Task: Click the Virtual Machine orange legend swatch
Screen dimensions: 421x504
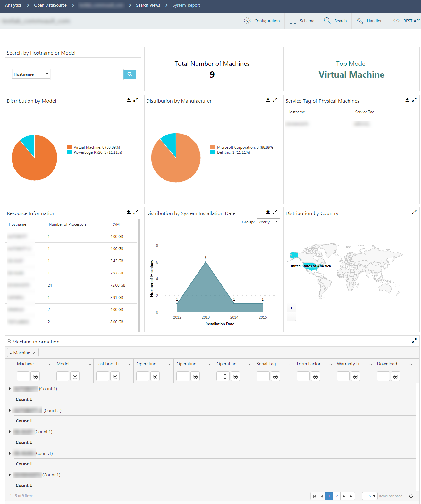Action: point(70,147)
